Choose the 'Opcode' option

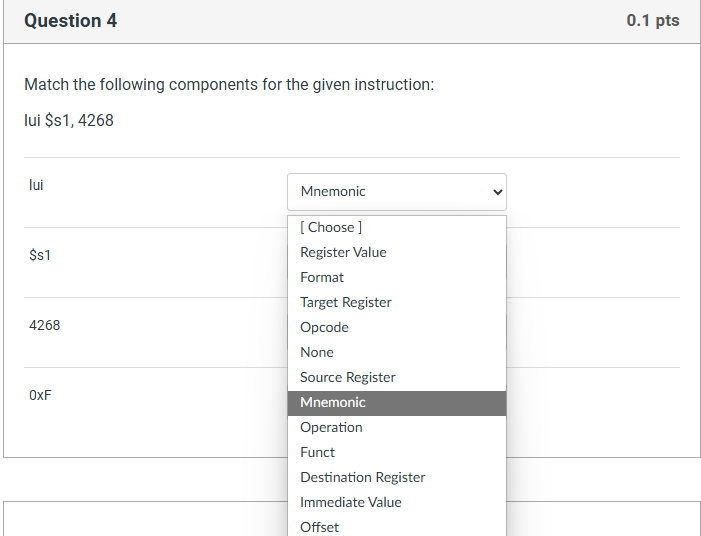click(397, 328)
